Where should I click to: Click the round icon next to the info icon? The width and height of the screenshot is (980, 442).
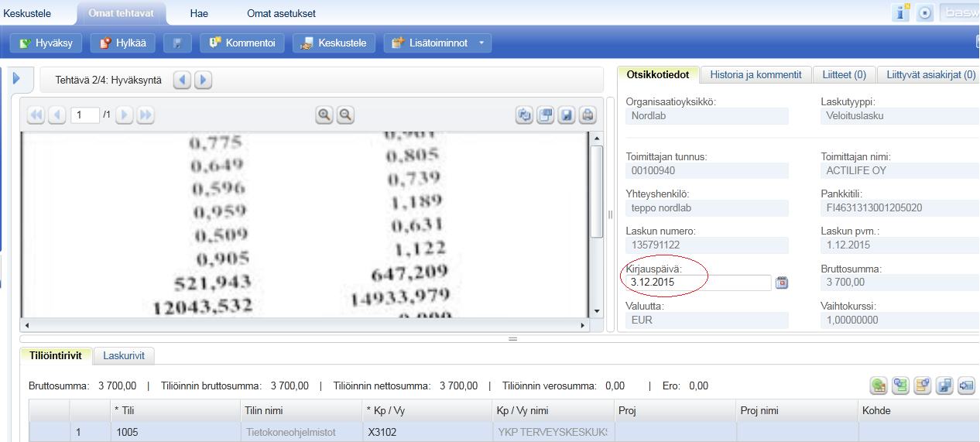tap(924, 12)
